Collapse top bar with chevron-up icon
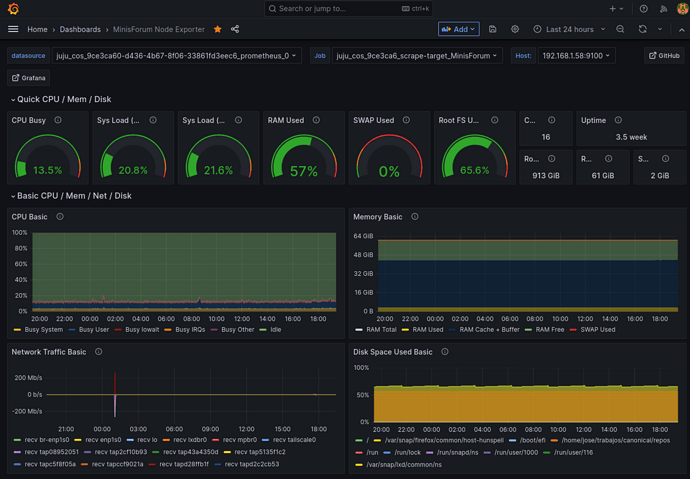The image size is (690, 479). [681, 29]
